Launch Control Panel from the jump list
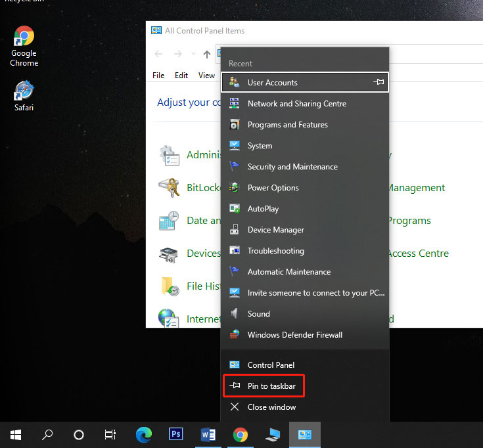The image size is (483, 448). [x=305, y=365]
